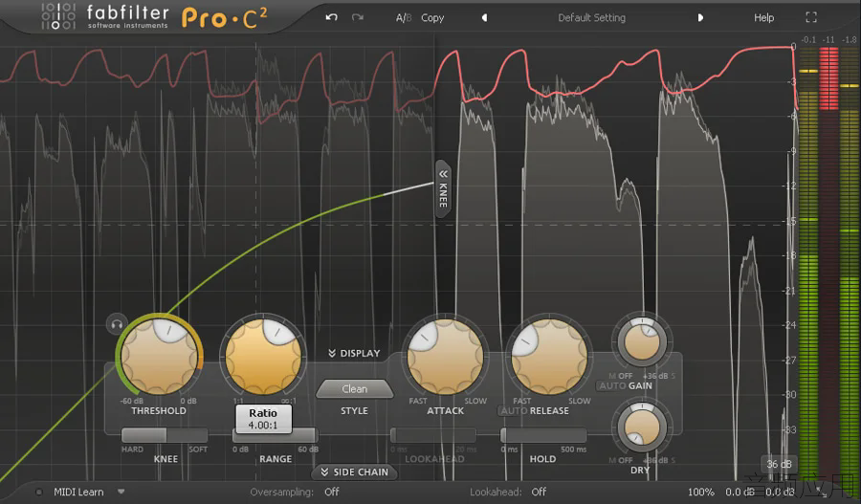Click the -1.8 peak readout
This screenshot has width=861, height=504.
(x=849, y=39)
